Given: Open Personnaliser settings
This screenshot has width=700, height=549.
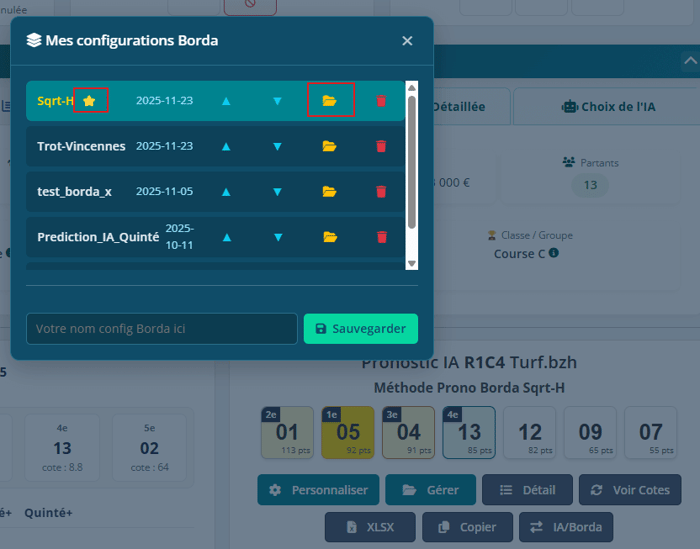Looking at the screenshot, I should point(318,490).
